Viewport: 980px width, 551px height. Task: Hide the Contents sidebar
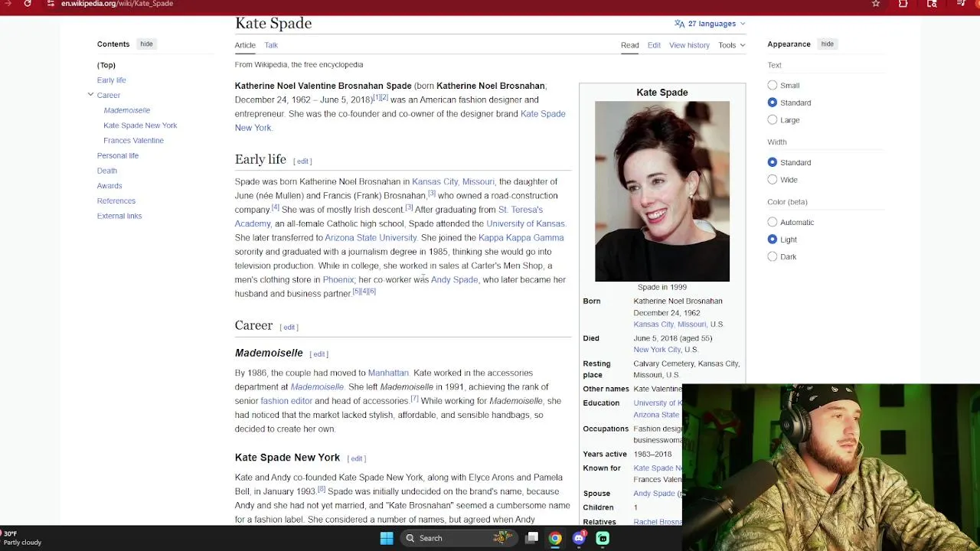click(146, 44)
